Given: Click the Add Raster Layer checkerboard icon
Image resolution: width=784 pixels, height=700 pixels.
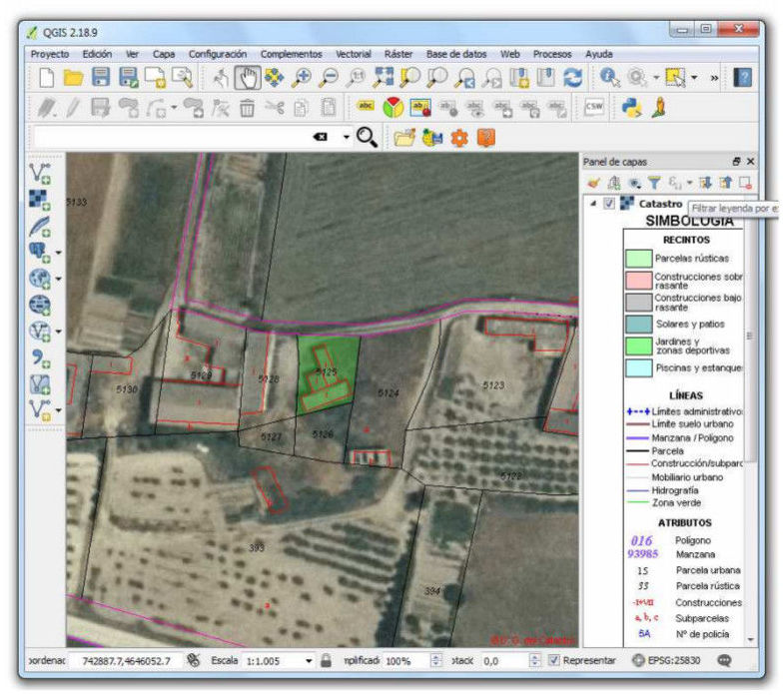Looking at the screenshot, I should pyautogui.click(x=40, y=200).
